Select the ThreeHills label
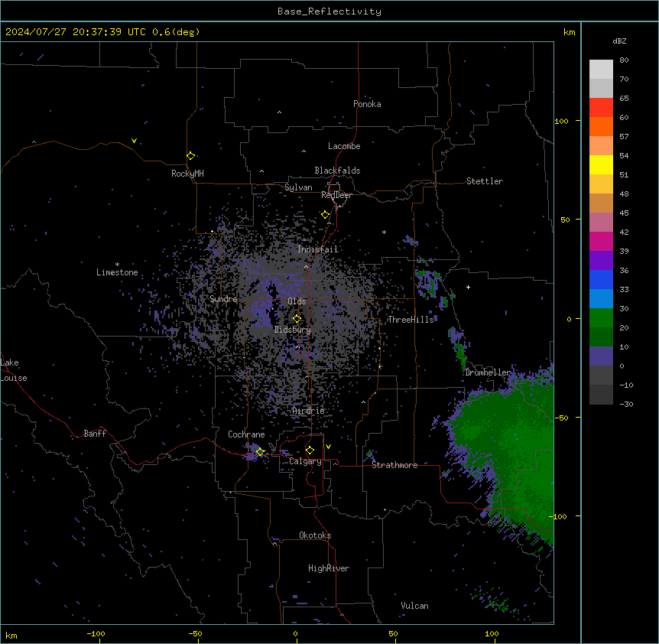 411,320
